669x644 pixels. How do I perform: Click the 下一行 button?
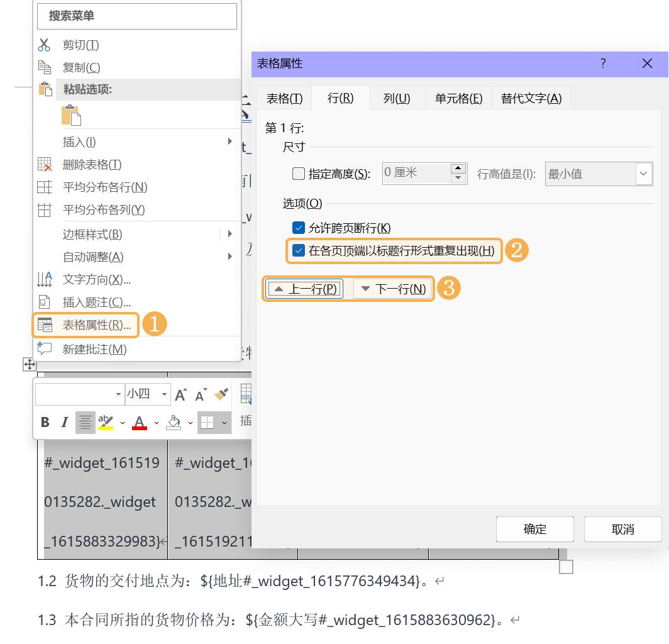point(392,288)
